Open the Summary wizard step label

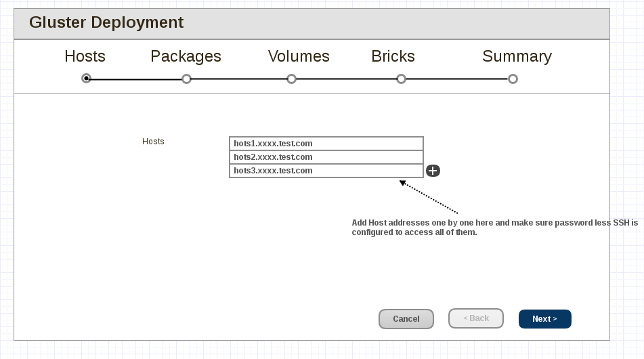(x=517, y=57)
